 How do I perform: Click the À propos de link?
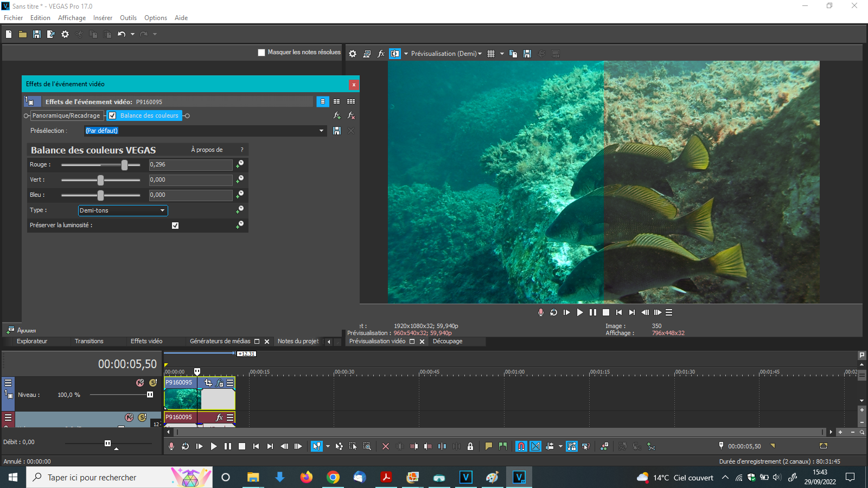[x=207, y=150]
